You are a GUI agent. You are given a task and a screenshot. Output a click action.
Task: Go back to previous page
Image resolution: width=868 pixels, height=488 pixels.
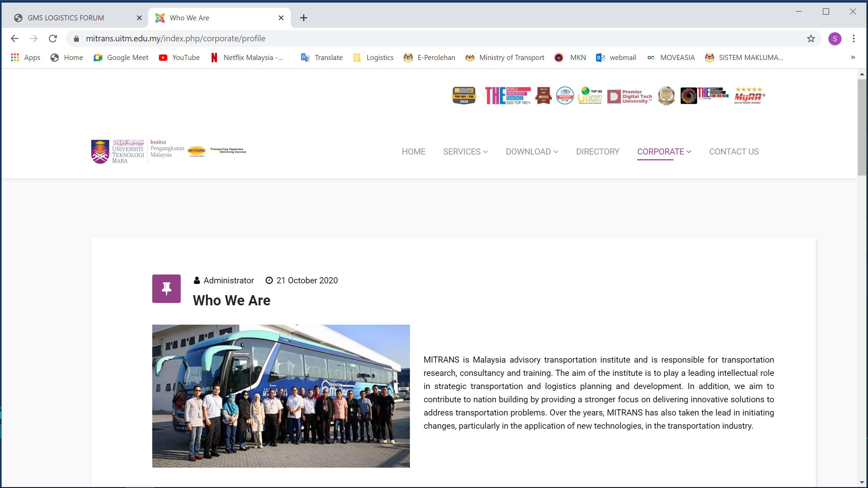tap(15, 39)
